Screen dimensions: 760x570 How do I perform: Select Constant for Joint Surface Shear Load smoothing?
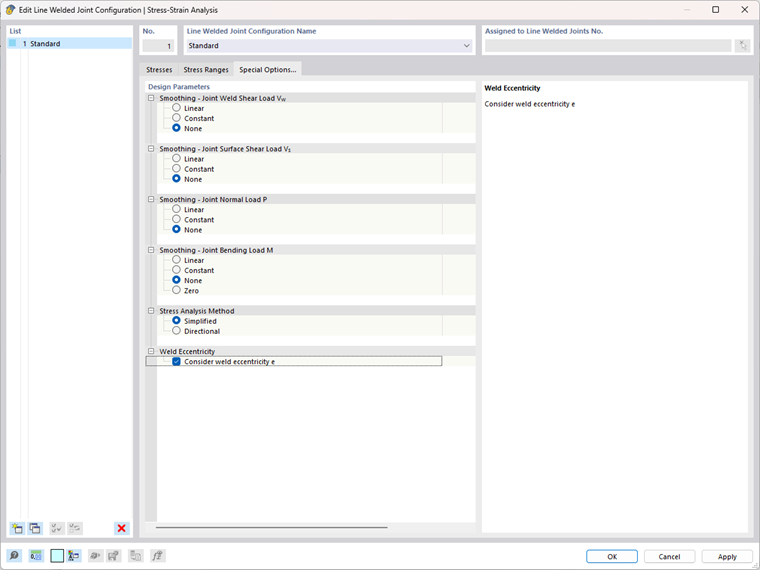click(x=176, y=169)
